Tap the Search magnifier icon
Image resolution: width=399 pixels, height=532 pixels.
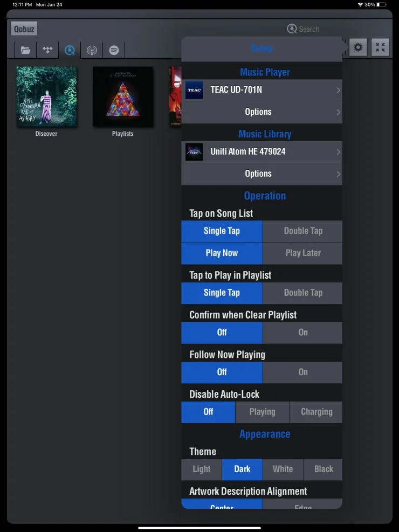pos(292,29)
